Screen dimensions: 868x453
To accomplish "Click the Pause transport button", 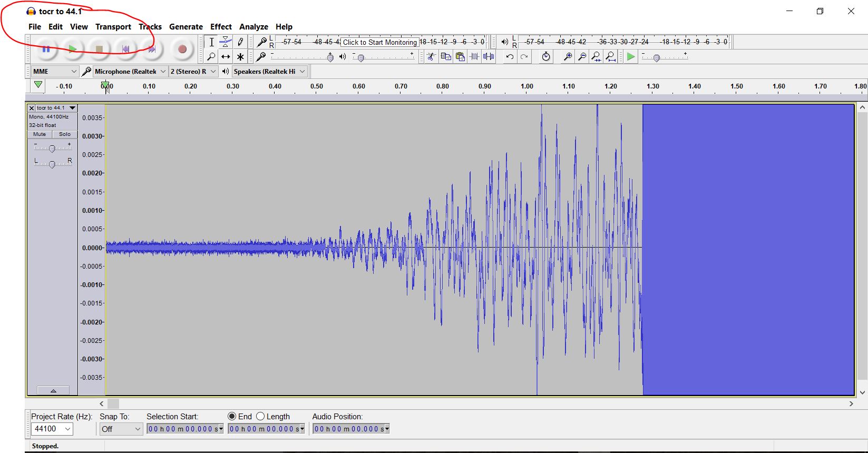I will tap(46, 49).
